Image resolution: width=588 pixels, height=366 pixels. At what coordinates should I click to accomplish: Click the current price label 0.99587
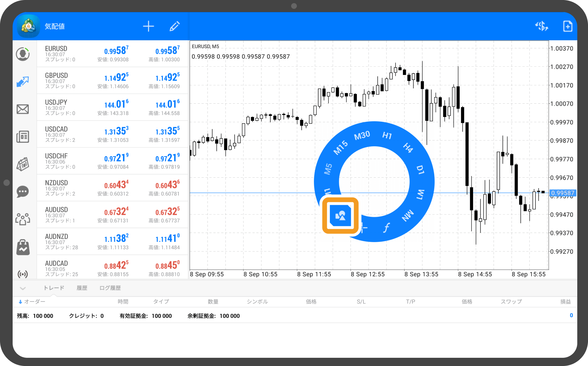pyautogui.click(x=563, y=193)
